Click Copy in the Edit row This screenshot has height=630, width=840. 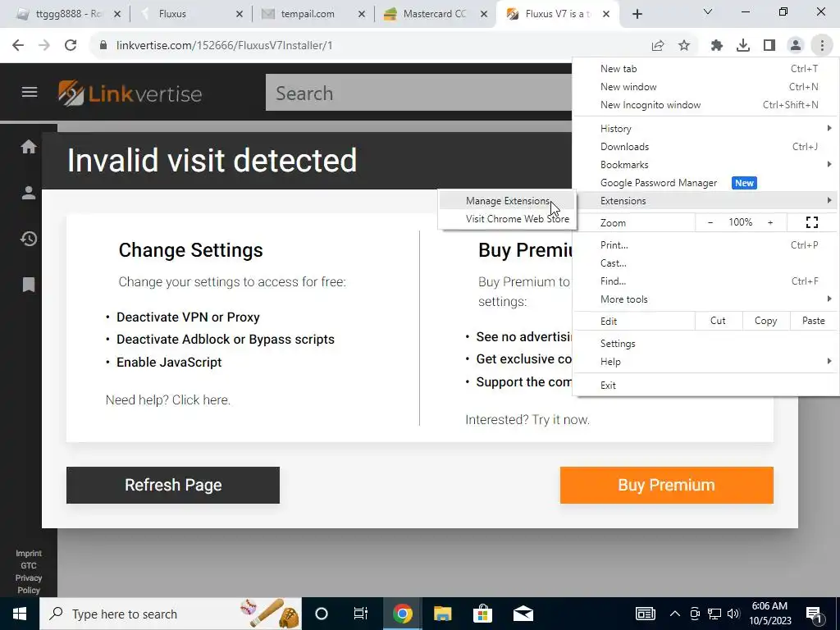pyautogui.click(x=765, y=321)
